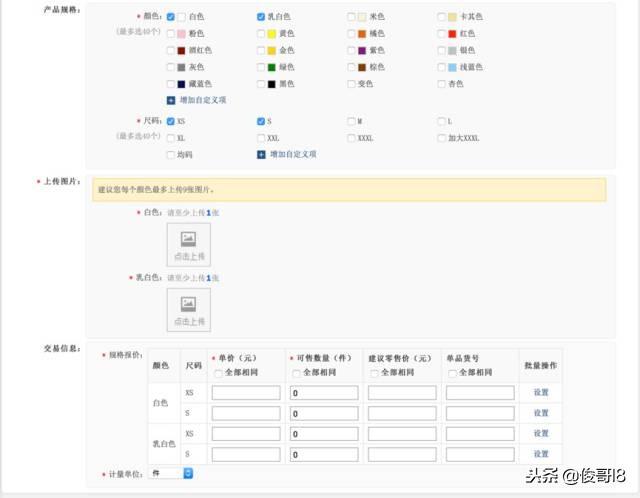Screen dimensions: 640x498
Task: Open the 乳白色 image upload box
Action: coord(189,310)
